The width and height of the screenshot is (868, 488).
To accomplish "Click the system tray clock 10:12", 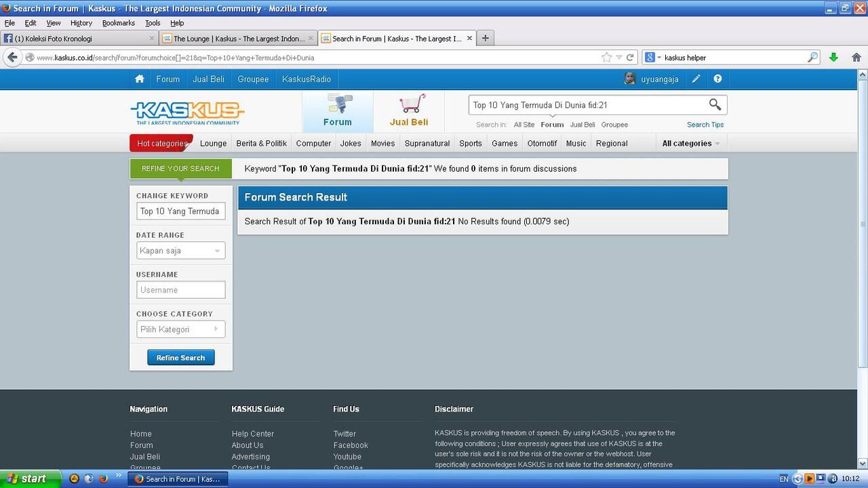I will click(850, 479).
